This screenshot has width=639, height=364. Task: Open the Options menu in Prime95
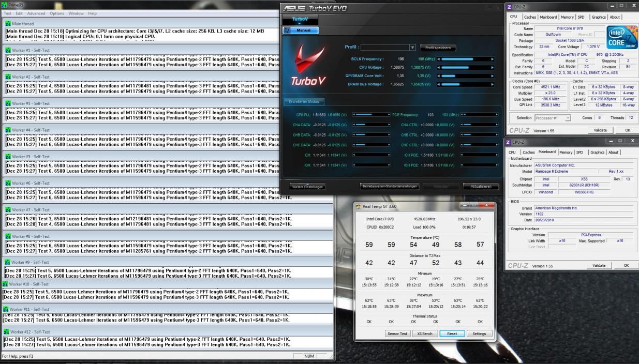[57, 13]
